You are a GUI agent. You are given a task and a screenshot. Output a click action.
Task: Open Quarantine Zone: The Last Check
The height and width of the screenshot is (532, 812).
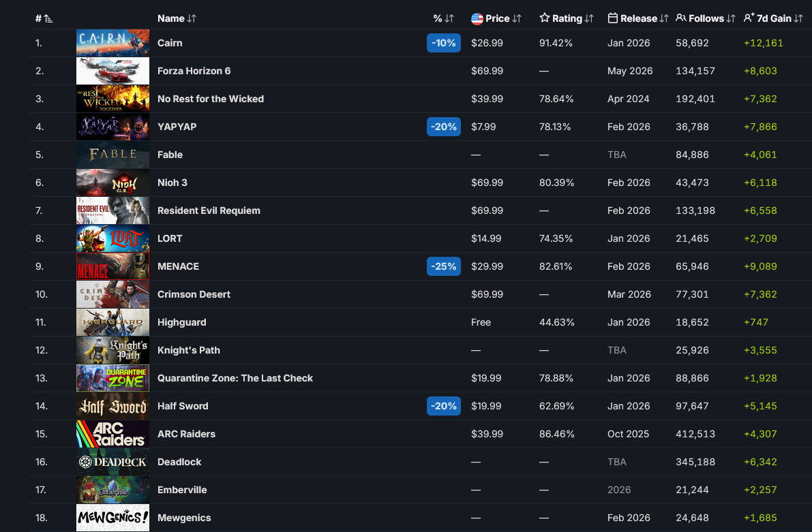point(235,378)
